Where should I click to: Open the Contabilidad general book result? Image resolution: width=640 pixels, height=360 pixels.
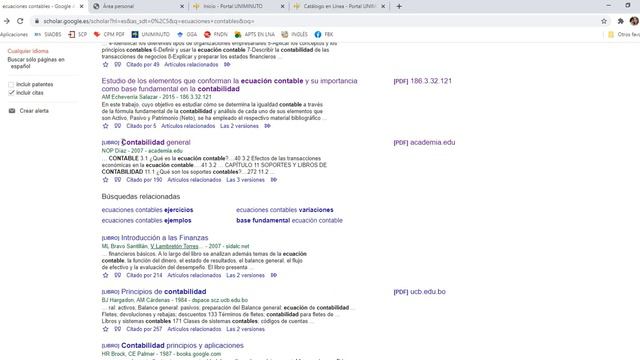(x=156, y=142)
